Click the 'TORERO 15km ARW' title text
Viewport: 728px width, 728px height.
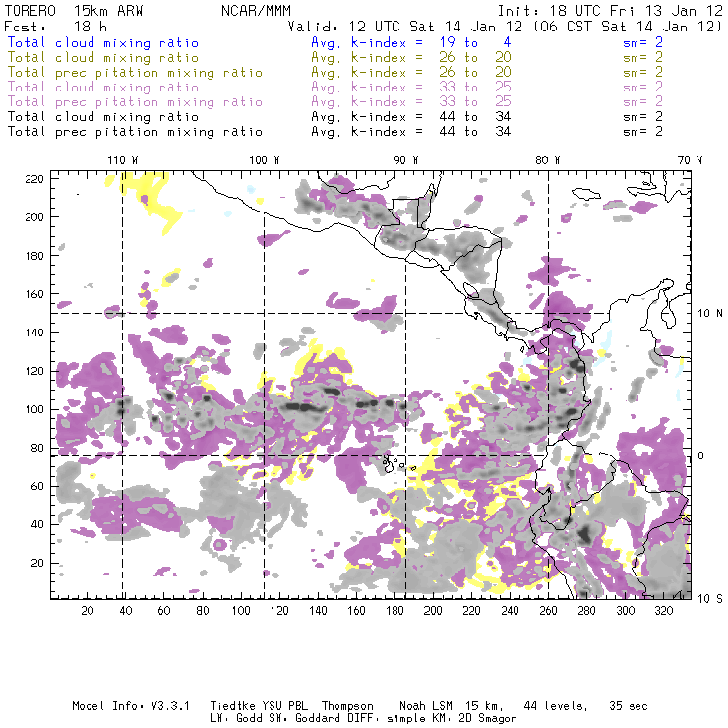[74, 11]
